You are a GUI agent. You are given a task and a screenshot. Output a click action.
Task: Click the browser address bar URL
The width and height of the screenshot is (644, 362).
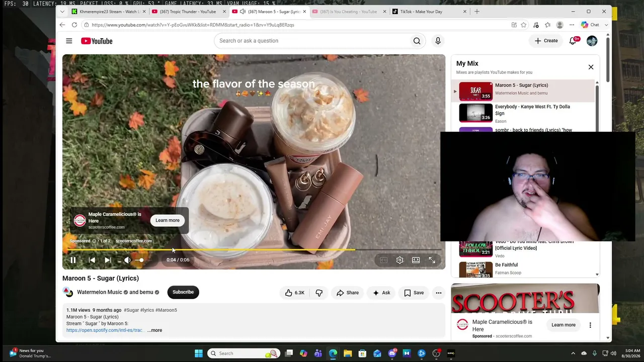(x=193, y=25)
